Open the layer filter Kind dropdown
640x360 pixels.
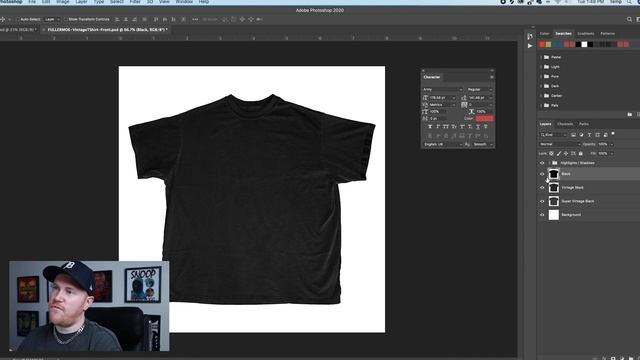(x=553, y=135)
